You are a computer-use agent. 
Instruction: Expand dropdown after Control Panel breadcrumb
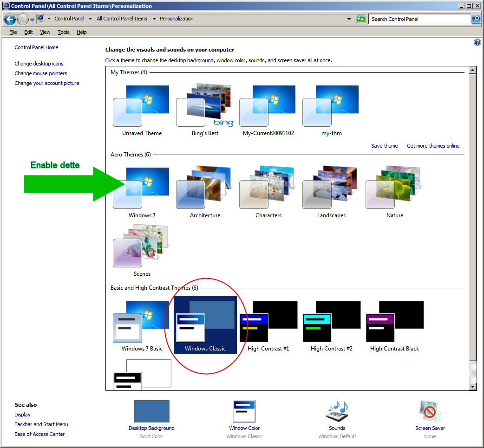[90, 19]
